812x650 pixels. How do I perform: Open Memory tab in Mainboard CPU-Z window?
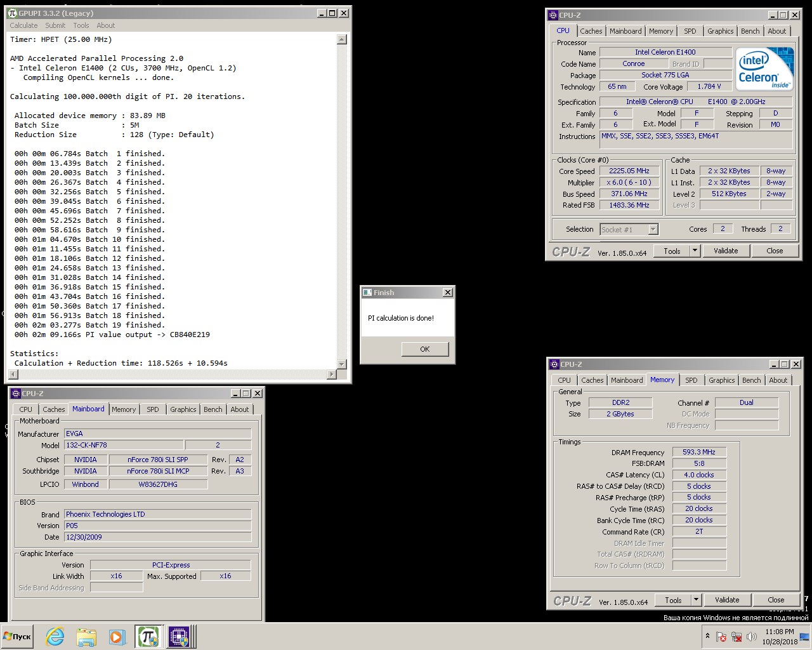tap(124, 409)
